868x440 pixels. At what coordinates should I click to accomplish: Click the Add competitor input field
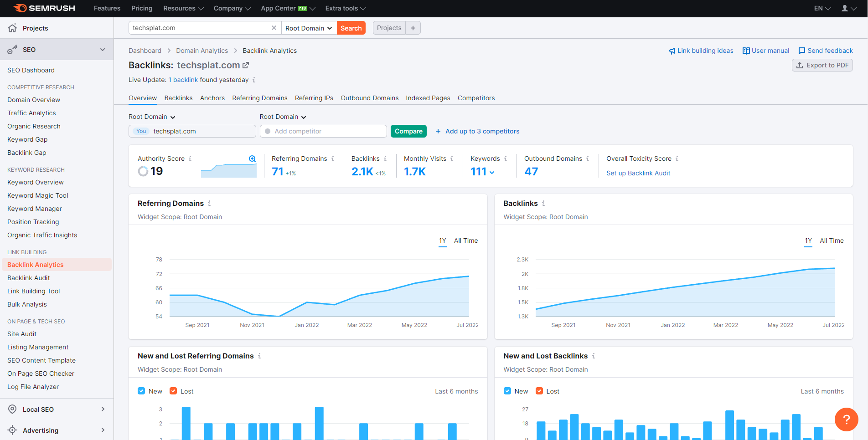click(323, 131)
